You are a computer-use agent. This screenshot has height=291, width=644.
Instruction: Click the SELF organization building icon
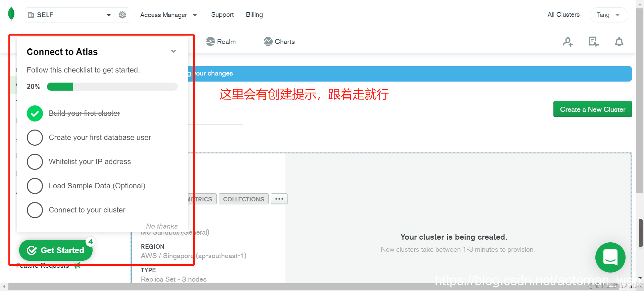31,15
